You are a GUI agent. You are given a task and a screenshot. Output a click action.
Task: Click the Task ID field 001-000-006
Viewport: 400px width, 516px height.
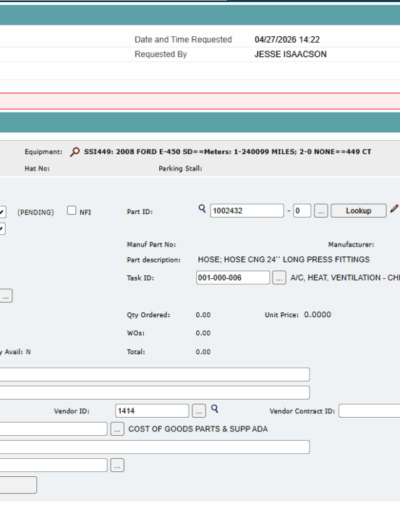(x=233, y=278)
